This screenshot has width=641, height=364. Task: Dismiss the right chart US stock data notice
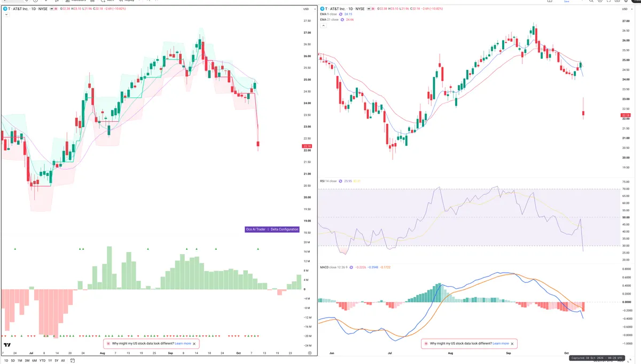(512, 343)
